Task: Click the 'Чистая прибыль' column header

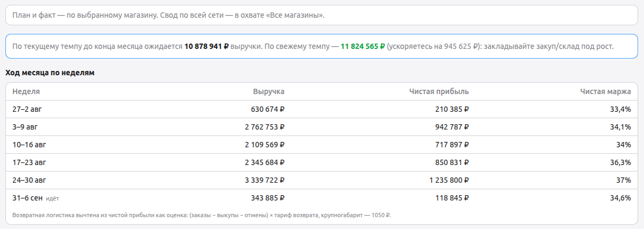Action: (x=439, y=91)
